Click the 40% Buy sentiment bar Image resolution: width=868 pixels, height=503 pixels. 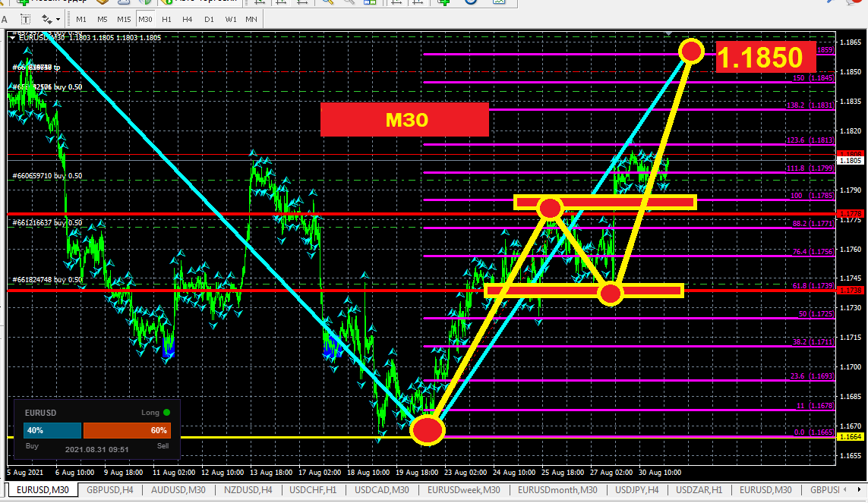click(x=52, y=430)
